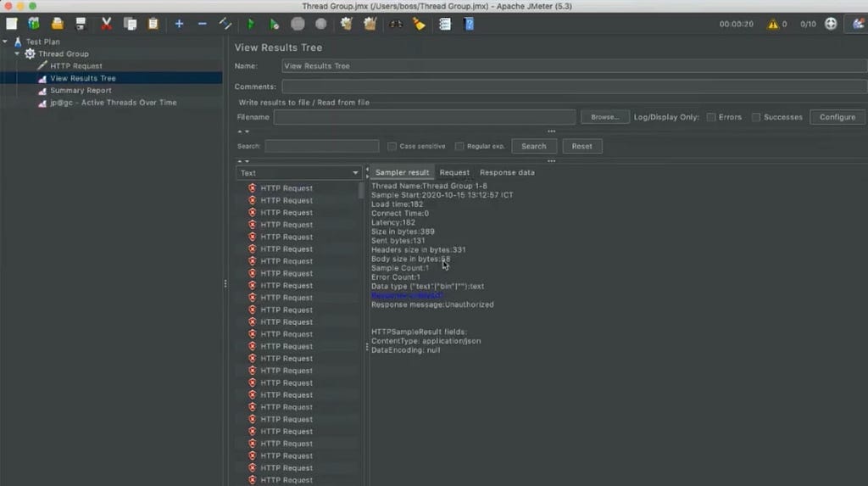
Task: Switch to the Request tab
Action: (x=454, y=172)
